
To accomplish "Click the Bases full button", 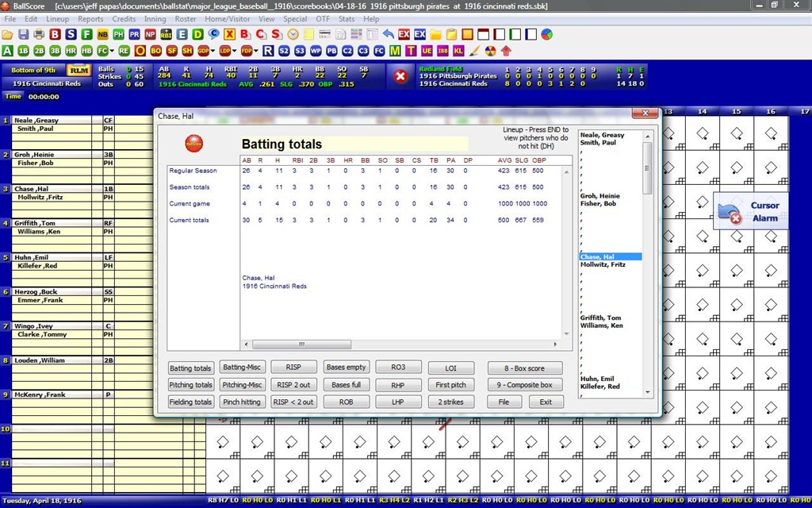I will 346,385.
